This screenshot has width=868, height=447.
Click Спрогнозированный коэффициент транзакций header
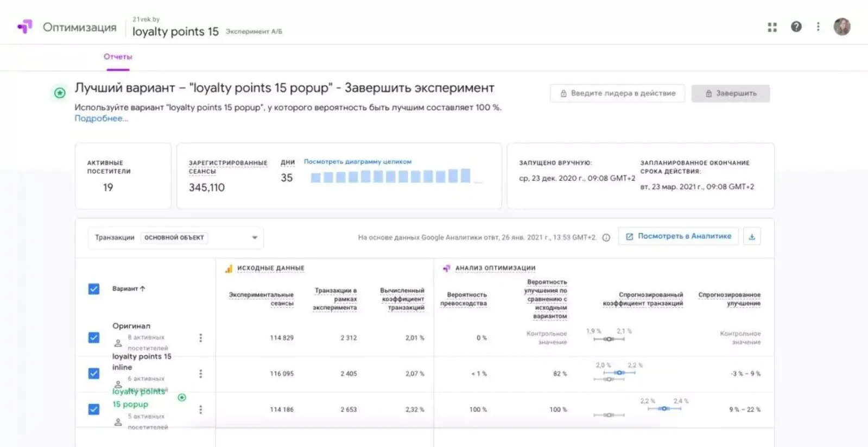643,299
